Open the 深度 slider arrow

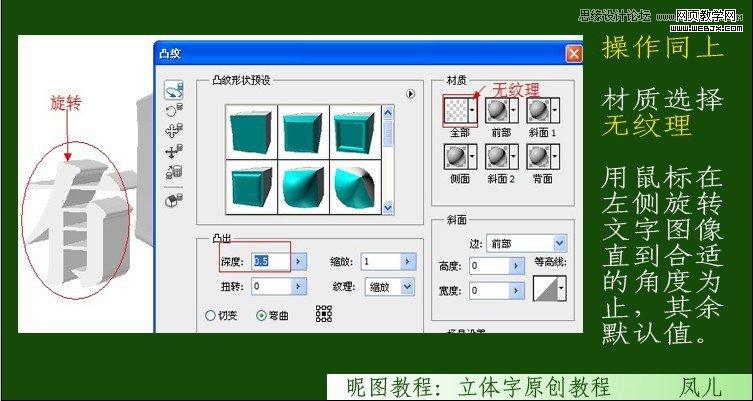(299, 262)
